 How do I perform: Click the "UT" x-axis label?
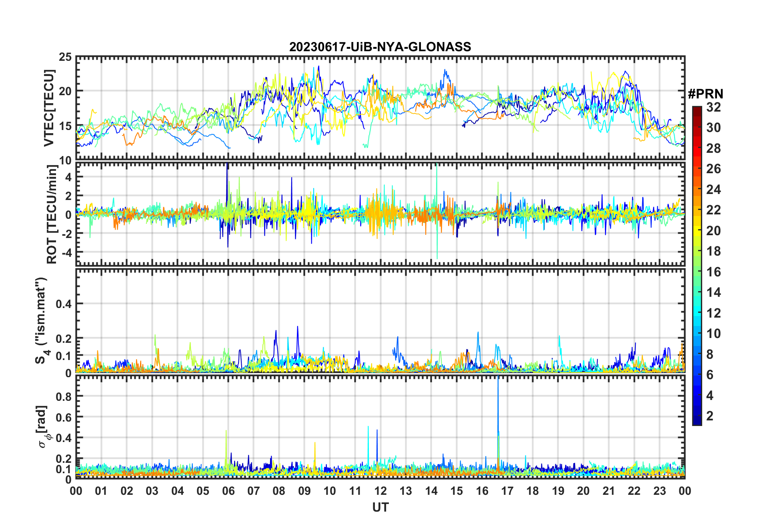point(380,507)
